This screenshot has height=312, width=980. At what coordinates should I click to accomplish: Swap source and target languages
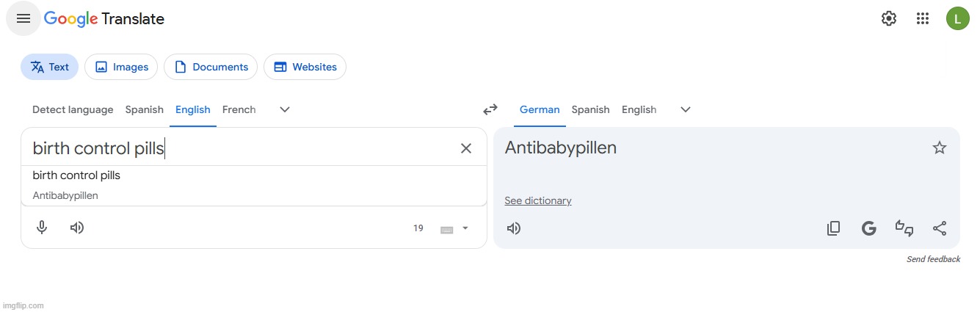[x=490, y=109]
